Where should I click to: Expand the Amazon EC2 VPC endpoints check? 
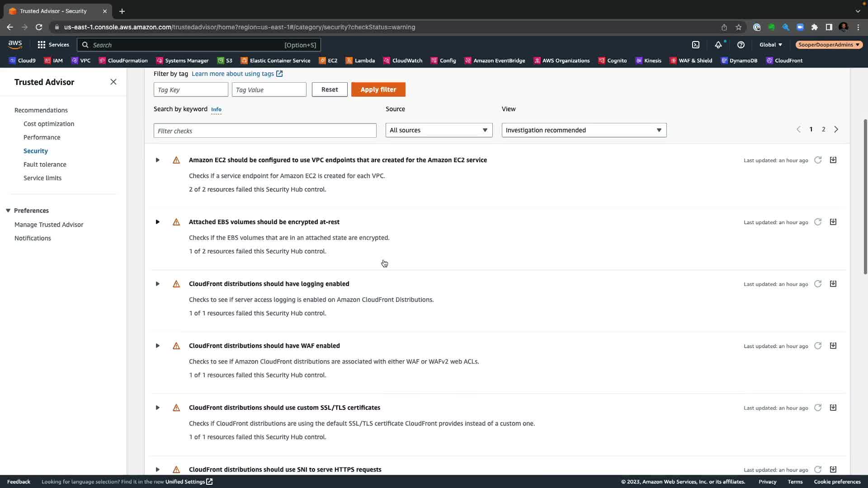(157, 160)
